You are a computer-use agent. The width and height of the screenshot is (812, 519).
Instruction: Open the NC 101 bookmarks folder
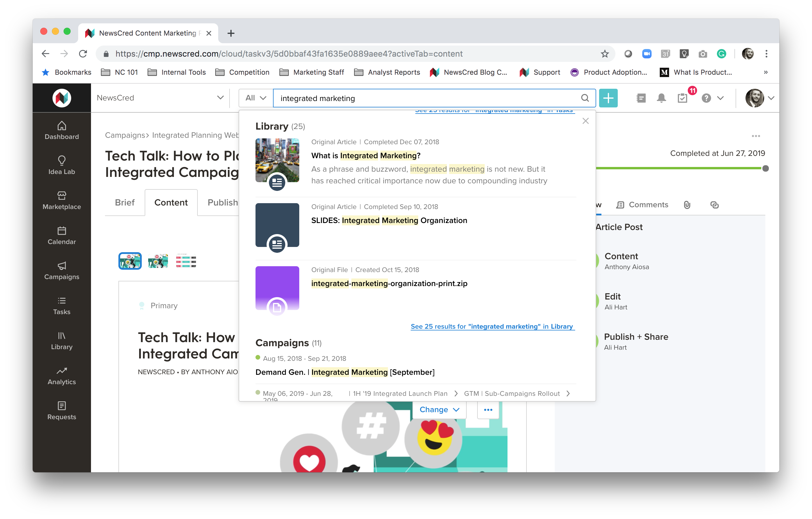(x=120, y=72)
